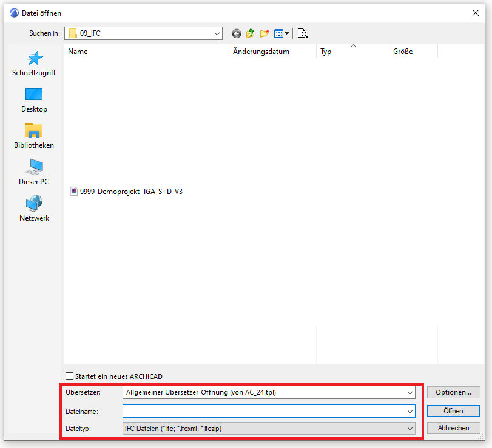Expand the 'Suchen in' folder dropdown
This screenshot has height=448, width=492.
(x=217, y=33)
